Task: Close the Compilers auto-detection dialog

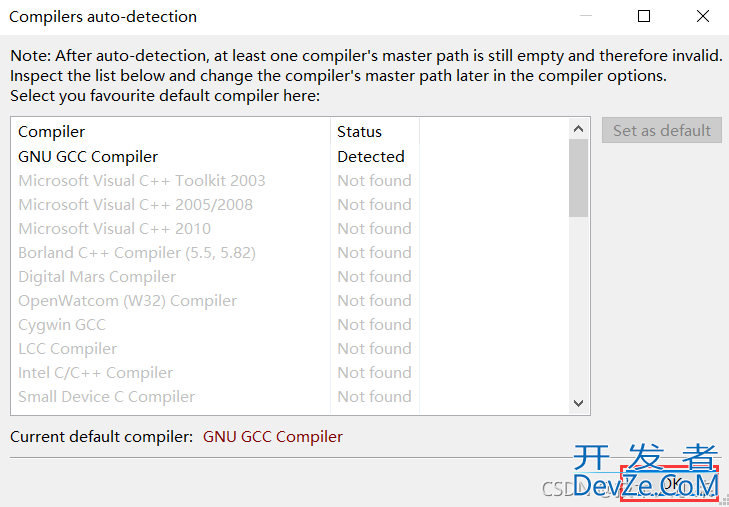Action: click(703, 17)
